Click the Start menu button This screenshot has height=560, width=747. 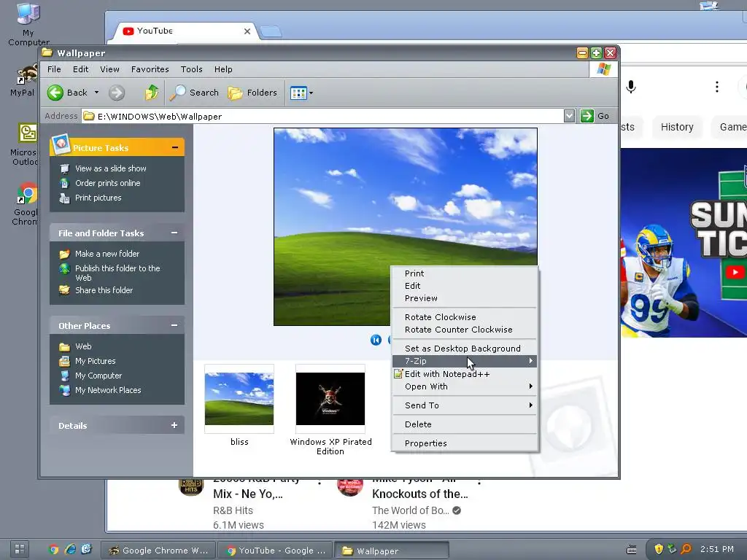(19, 548)
